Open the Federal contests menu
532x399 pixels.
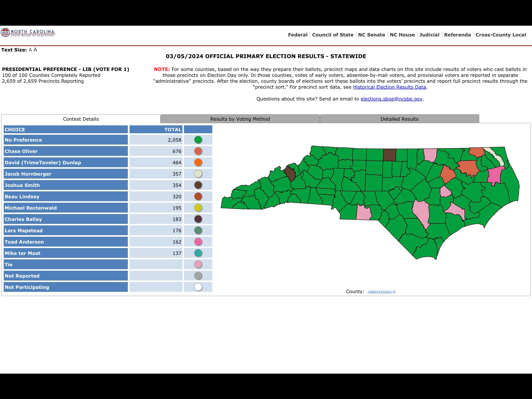point(298,35)
